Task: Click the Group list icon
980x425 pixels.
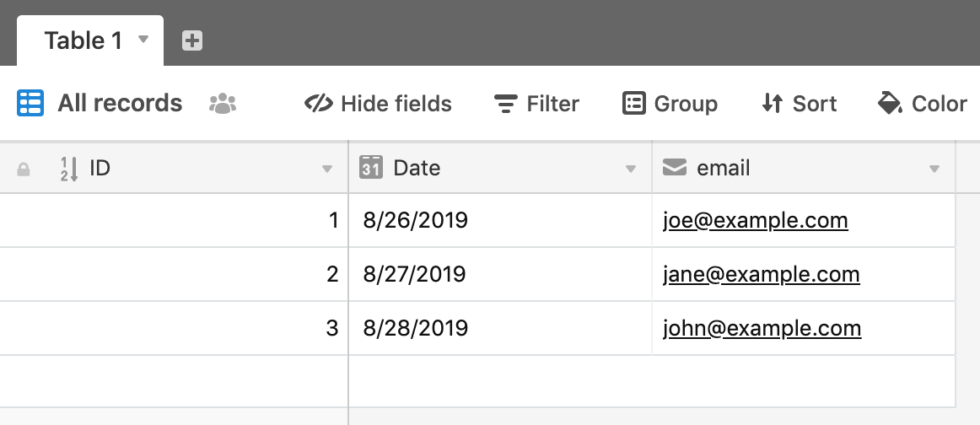Action: pos(633,103)
